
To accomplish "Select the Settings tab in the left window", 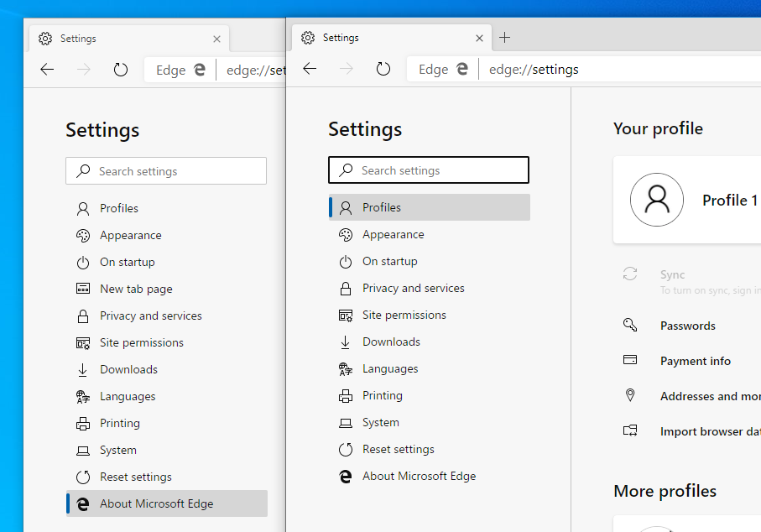I will tap(129, 39).
